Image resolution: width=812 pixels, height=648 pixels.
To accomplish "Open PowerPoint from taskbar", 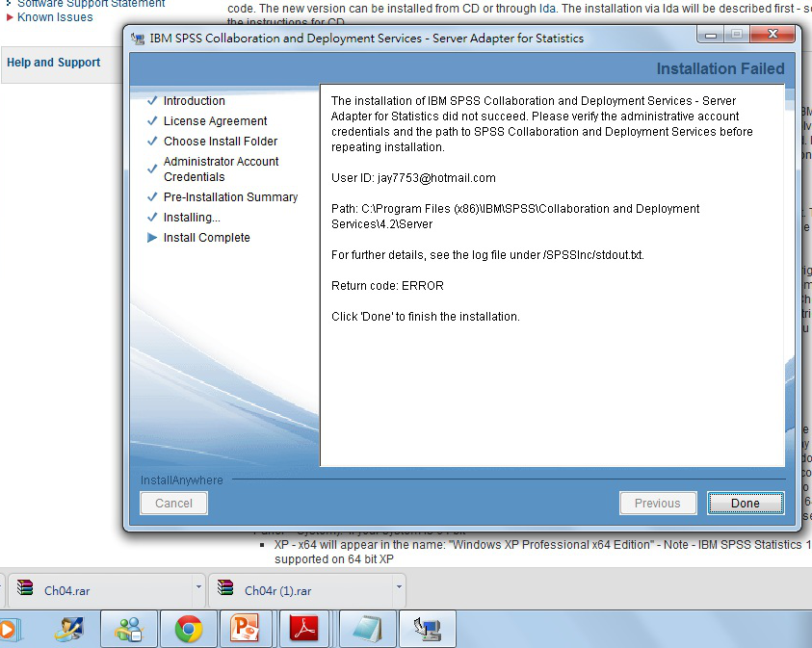I will pyautogui.click(x=245, y=629).
